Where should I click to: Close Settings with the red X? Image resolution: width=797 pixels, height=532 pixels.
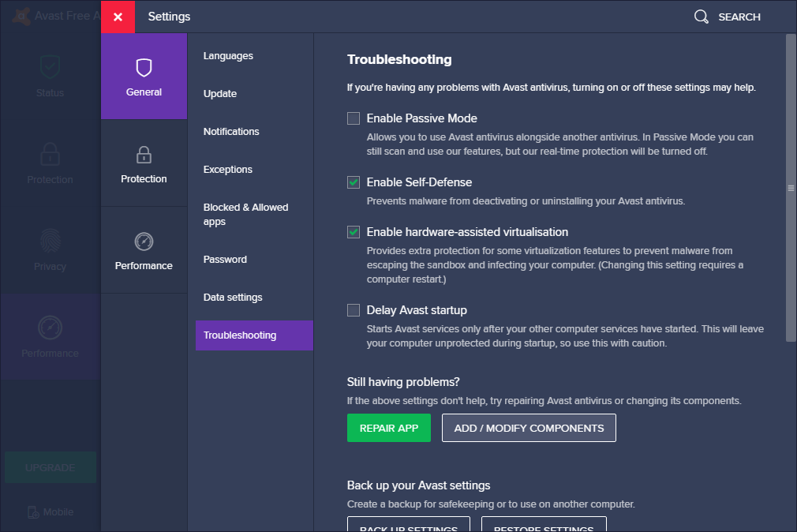118,17
